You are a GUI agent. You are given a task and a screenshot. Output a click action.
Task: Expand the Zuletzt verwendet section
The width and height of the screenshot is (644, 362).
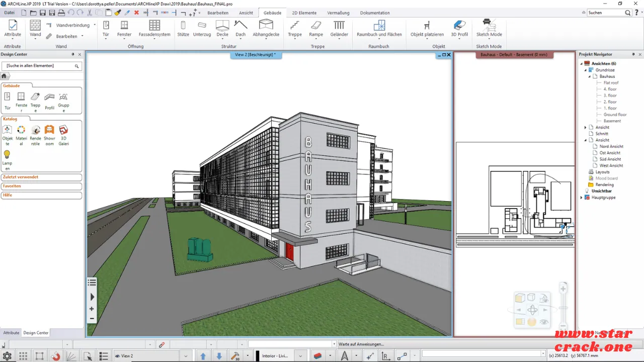[41, 177]
